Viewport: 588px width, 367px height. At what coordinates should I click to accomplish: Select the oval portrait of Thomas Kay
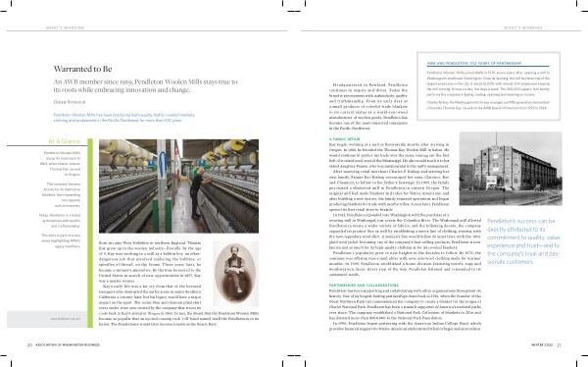[235, 273]
